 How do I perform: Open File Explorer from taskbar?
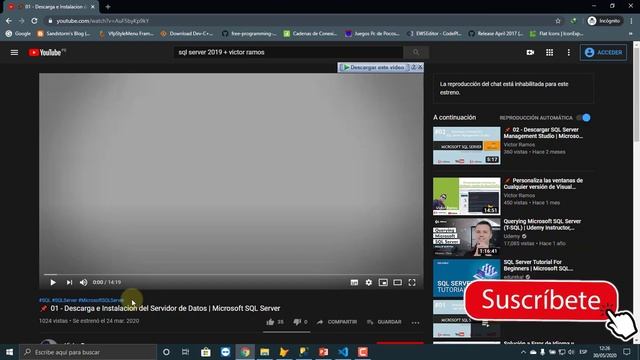(264, 352)
